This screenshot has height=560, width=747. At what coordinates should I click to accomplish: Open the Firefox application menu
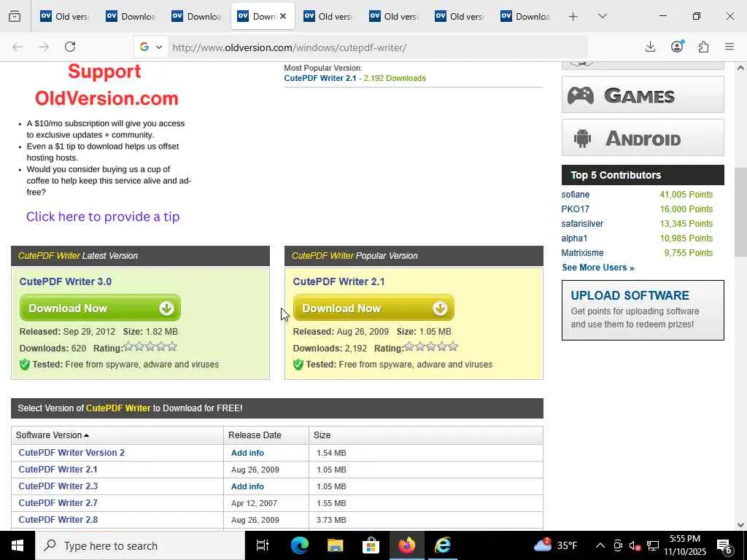coord(729,47)
